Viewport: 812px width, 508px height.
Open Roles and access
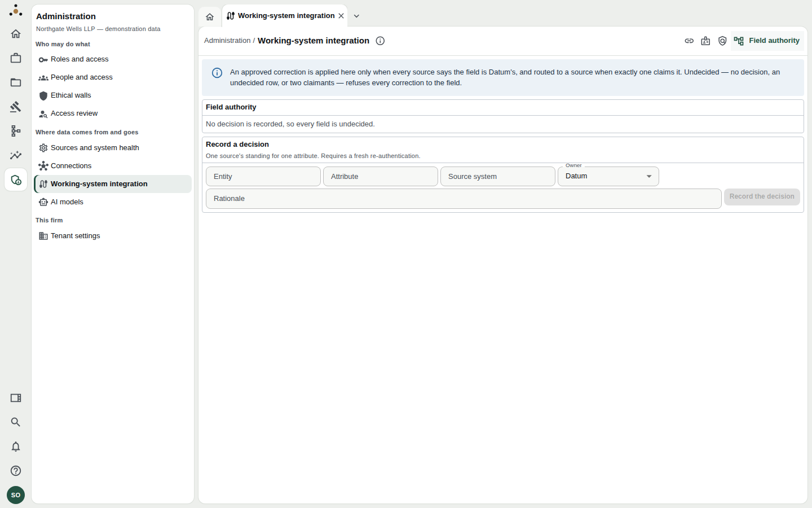tap(113, 59)
